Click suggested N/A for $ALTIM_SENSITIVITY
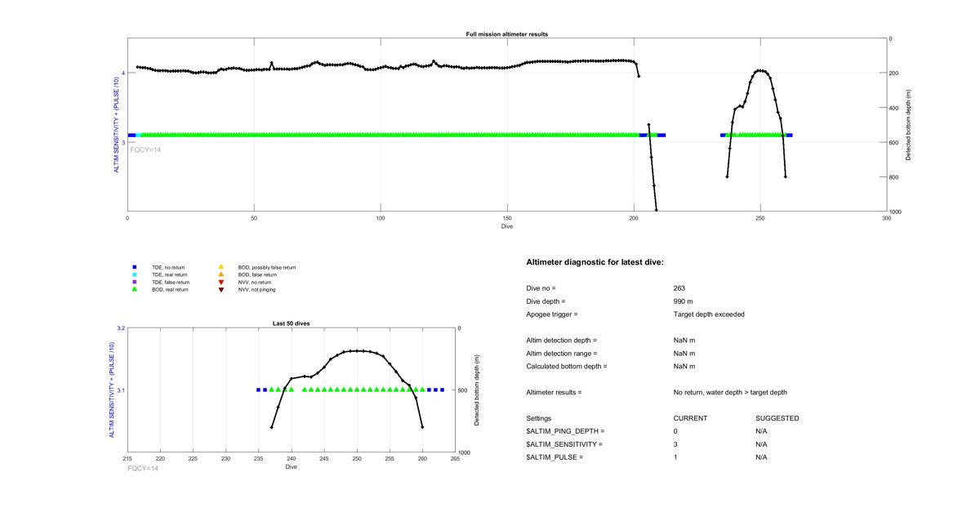This screenshot has height=508, width=980. click(762, 444)
